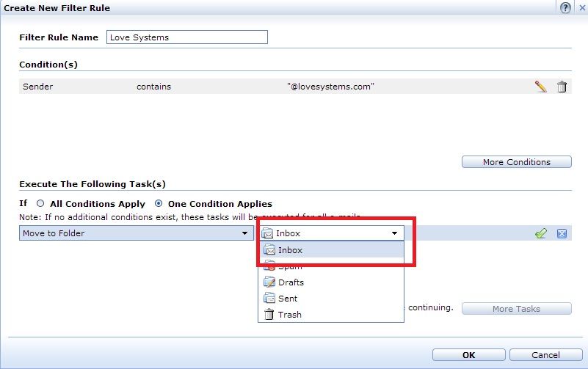Select One Condition Applies radio button
The image size is (588, 369).
pos(159,203)
